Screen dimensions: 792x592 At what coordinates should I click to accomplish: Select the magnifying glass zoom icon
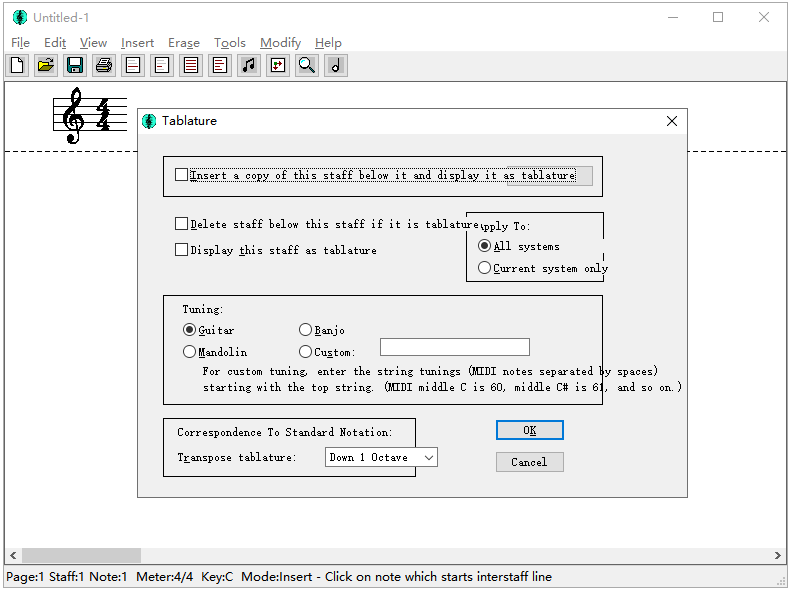pyautogui.click(x=307, y=66)
